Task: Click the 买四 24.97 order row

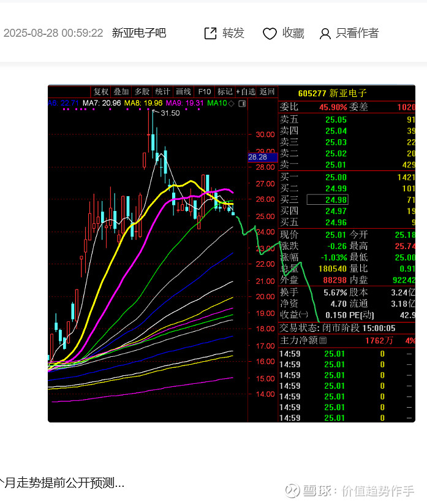Action: coord(347,211)
